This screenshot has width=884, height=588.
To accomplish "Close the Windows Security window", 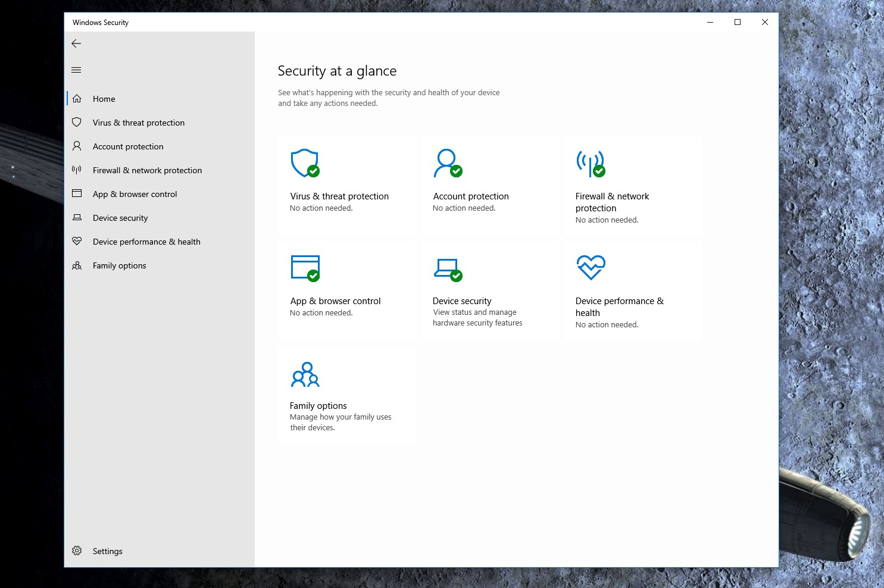I will [765, 22].
